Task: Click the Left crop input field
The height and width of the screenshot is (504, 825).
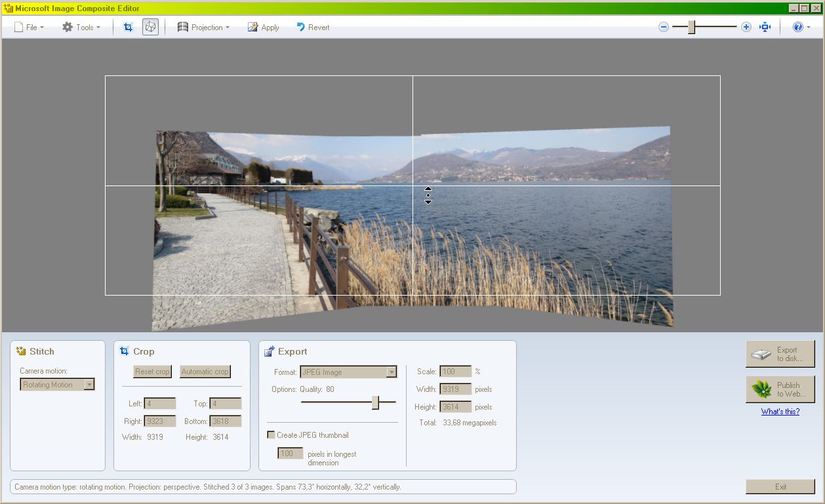Action: coord(160,404)
